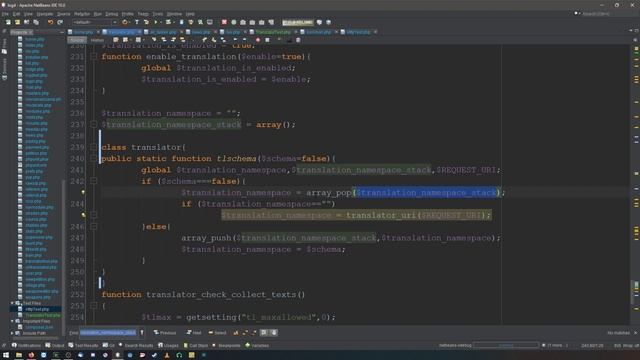
Task: Click the Build Project hammer icon
Action: (137, 22)
